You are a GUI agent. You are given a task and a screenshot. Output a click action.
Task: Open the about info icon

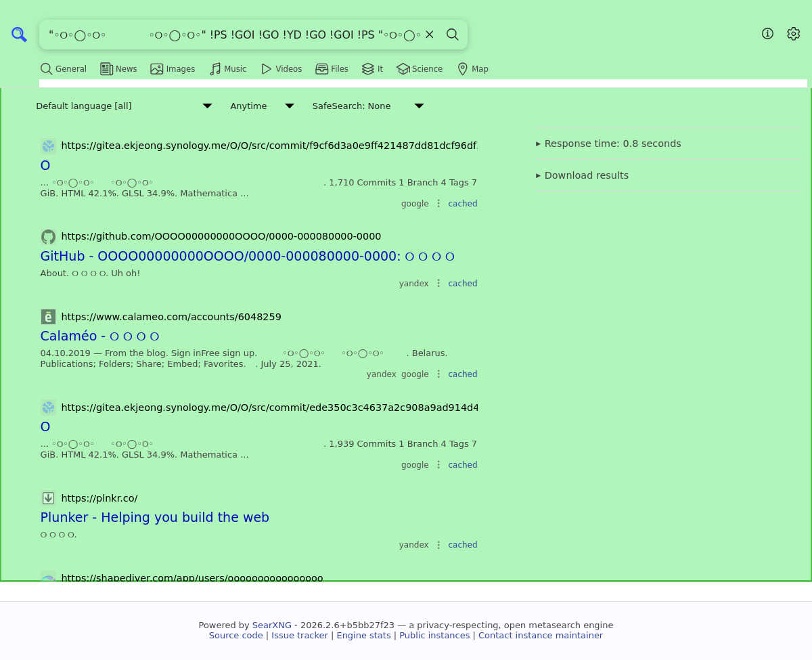(767, 34)
